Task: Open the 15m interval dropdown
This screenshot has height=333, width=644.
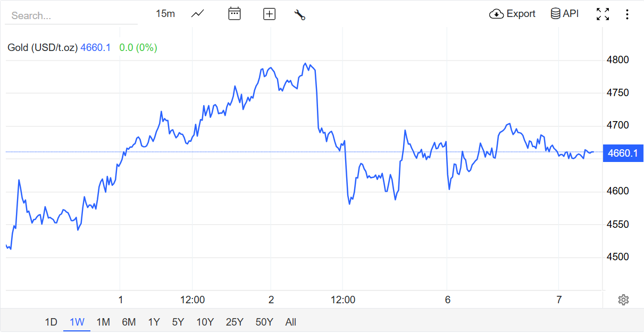Action: point(165,14)
